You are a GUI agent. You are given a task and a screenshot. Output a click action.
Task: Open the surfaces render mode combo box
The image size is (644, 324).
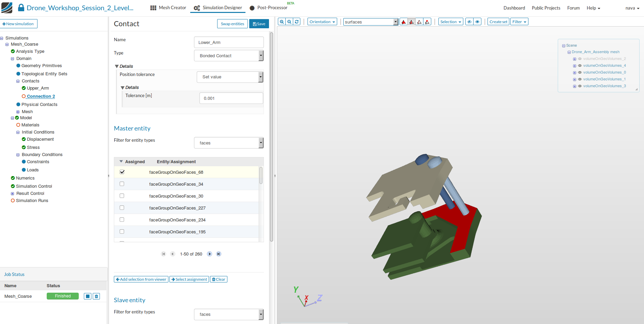coord(371,22)
